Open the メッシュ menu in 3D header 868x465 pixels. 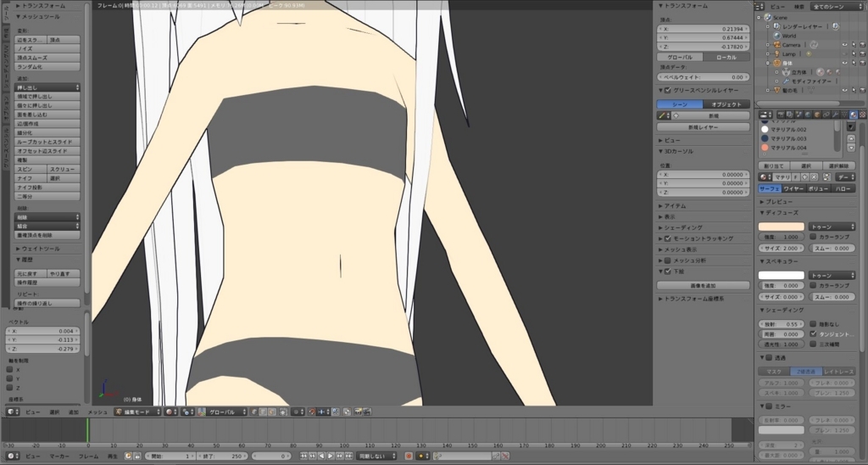[x=98, y=412]
